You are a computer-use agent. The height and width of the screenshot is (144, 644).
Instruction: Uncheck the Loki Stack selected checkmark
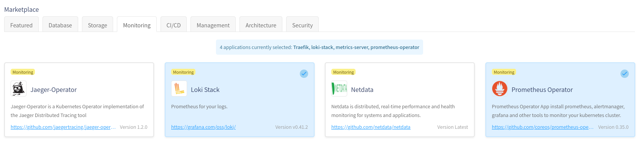(x=304, y=74)
